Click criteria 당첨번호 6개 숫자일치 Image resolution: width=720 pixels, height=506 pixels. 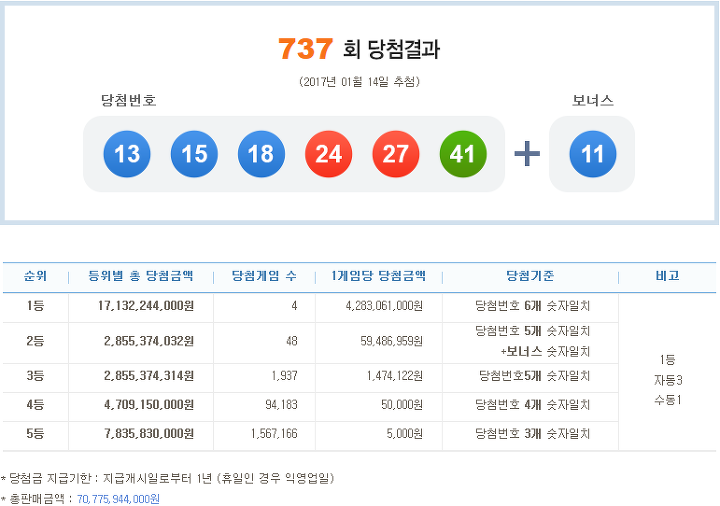point(532,306)
